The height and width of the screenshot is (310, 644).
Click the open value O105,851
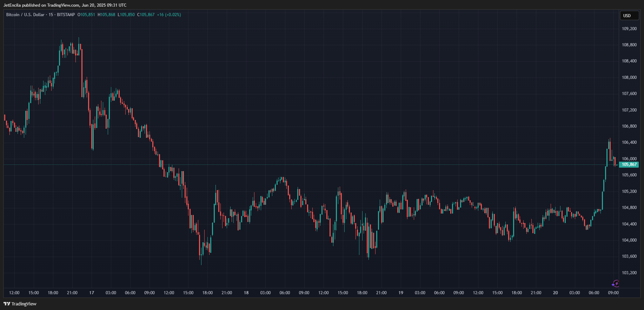click(86, 15)
